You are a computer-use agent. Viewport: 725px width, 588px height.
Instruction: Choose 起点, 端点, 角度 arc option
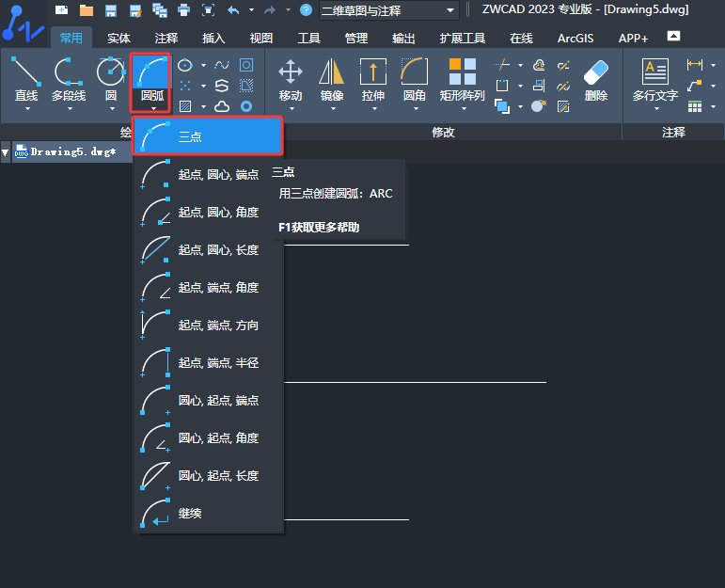(x=208, y=287)
